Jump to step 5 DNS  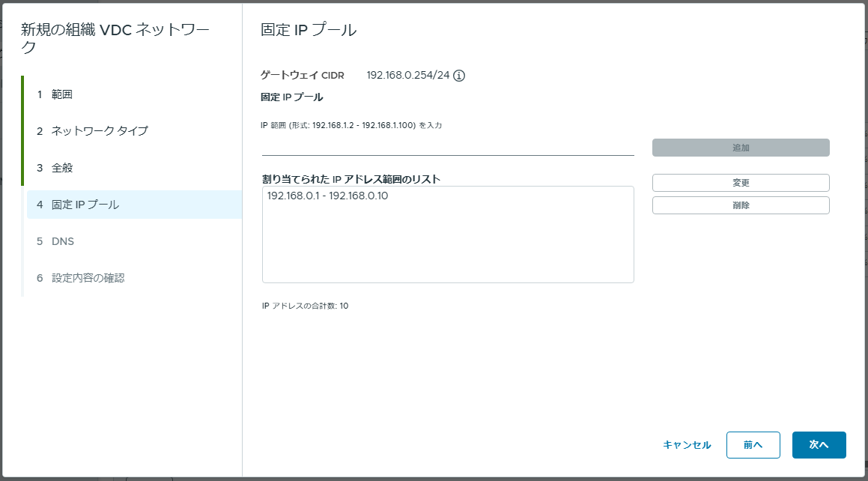133,241
